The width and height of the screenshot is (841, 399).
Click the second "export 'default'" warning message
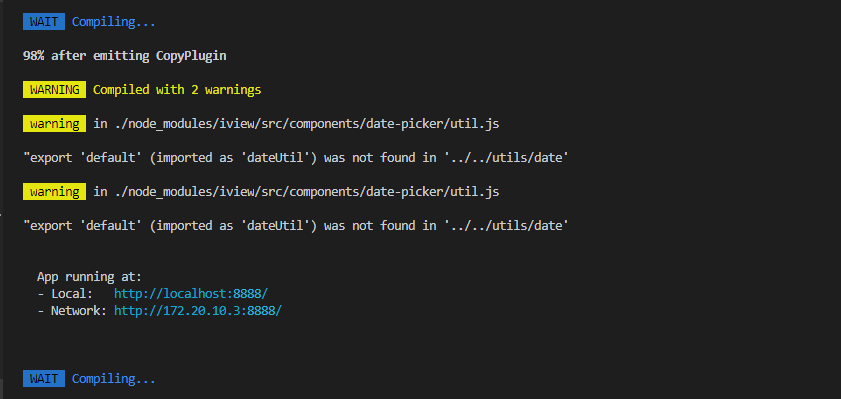[x=296, y=226]
